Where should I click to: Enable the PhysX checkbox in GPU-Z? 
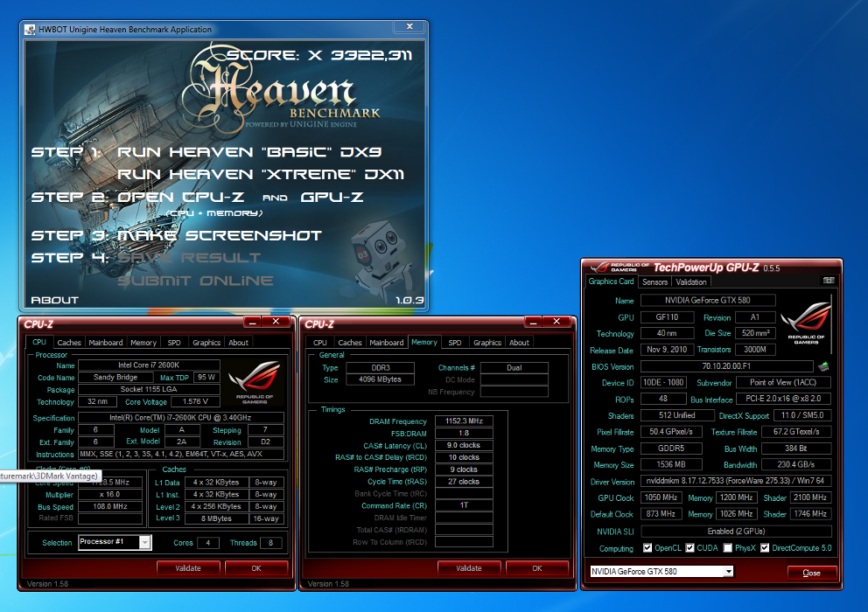[728, 548]
